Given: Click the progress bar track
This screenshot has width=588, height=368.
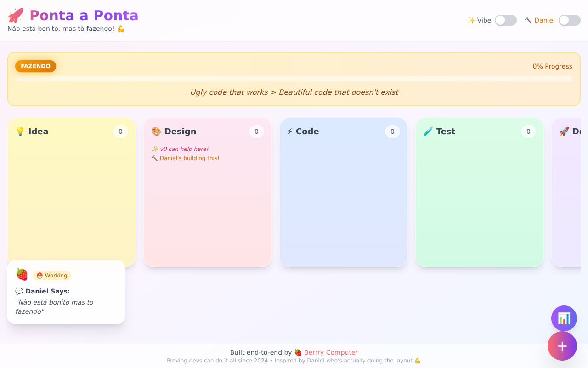Looking at the screenshot, I should coord(294,79).
